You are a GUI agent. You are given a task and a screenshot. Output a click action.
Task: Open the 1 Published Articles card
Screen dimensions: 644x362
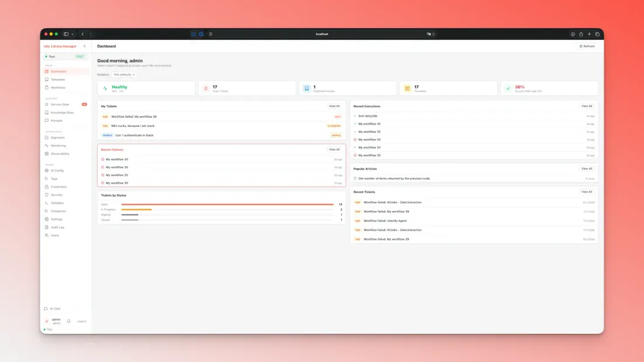coord(348,88)
